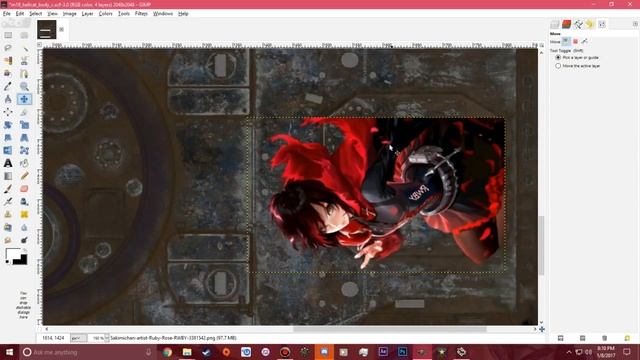
Task: Open the Windows menu
Action: click(x=163, y=13)
